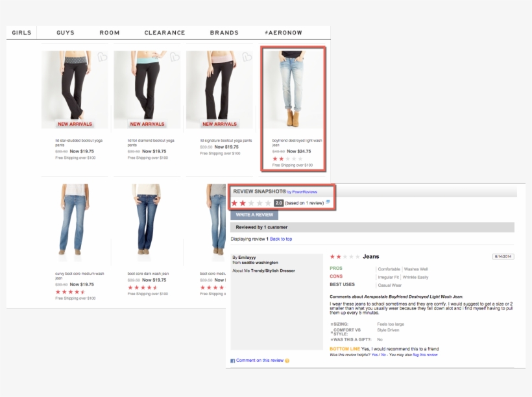Favorite the foil diamond bootcut yoga pants heart

coord(175,56)
